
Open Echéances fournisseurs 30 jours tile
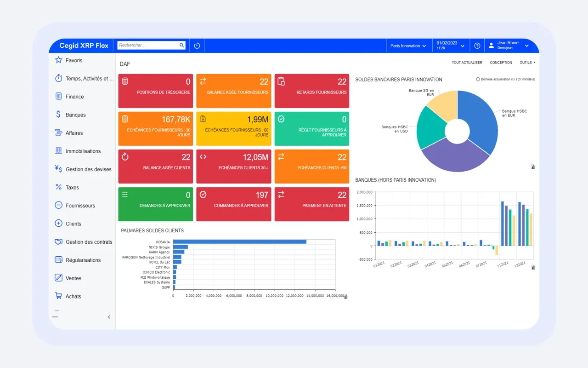click(155, 129)
